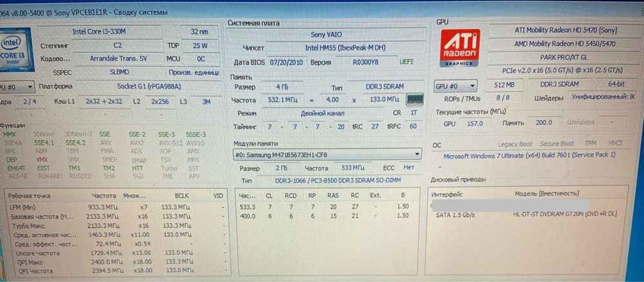Screen dimensions: 644x282
Task: Click the tRFC timing value 60
Action: pyautogui.click(x=413, y=126)
